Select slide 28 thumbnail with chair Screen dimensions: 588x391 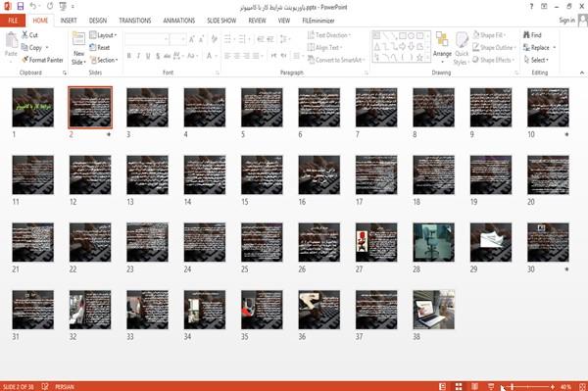(x=433, y=242)
